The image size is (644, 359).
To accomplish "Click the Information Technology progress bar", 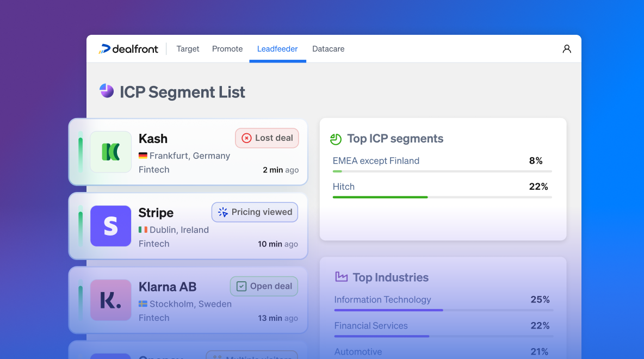I will (444, 310).
